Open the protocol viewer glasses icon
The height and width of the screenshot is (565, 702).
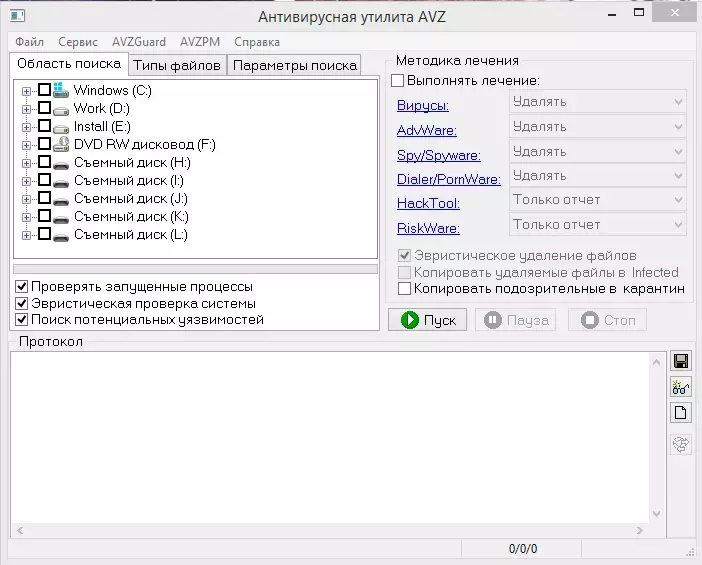(x=681, y=387)
